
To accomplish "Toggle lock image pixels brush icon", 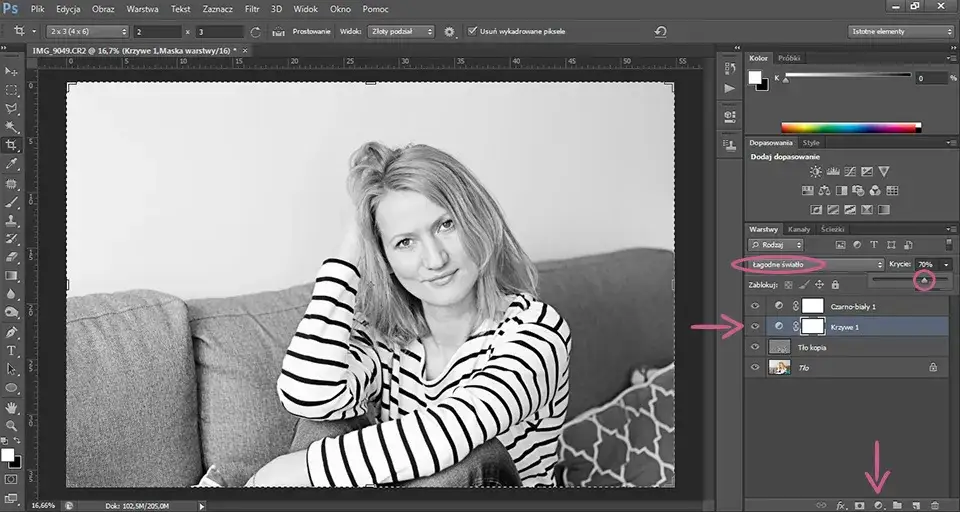I will [x=804, y=285].
